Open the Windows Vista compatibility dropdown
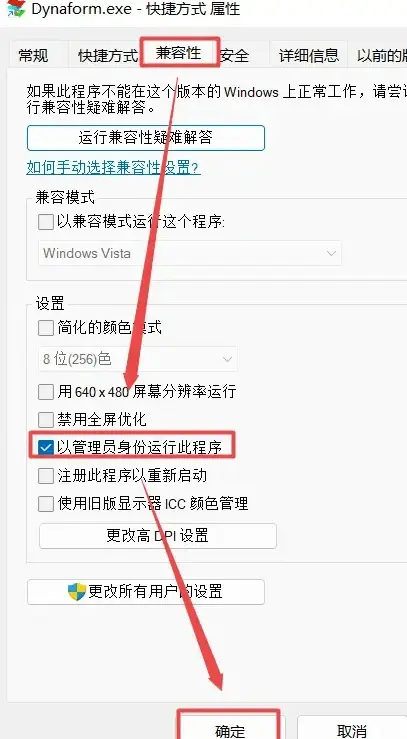This screenshot has height=739, width=407. (190, 253)
